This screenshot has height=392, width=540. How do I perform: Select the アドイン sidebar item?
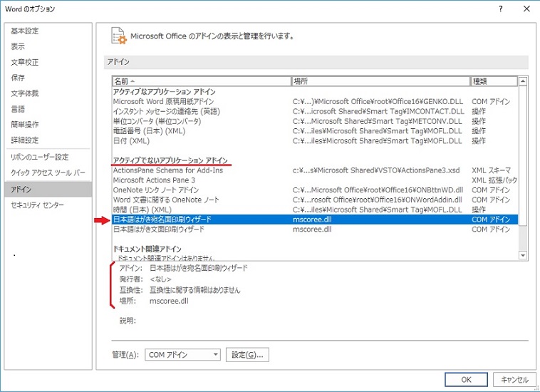(48, 189)
